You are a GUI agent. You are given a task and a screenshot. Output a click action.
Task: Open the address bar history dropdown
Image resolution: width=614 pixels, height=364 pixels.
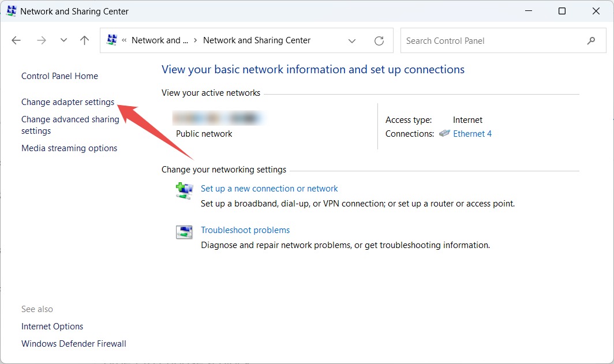click(352, 40)
